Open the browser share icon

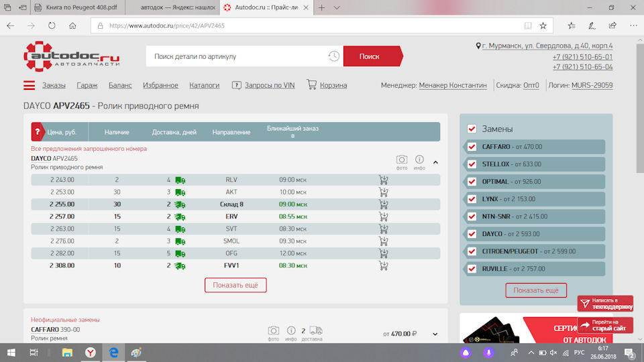point(612,25)
